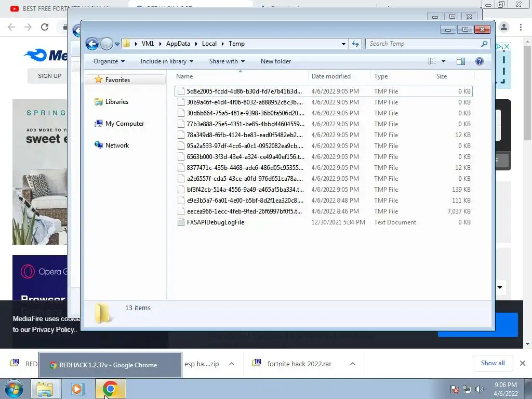Refresh the Temp folder listing
This screenshot has height=399, width=532.
355,44
